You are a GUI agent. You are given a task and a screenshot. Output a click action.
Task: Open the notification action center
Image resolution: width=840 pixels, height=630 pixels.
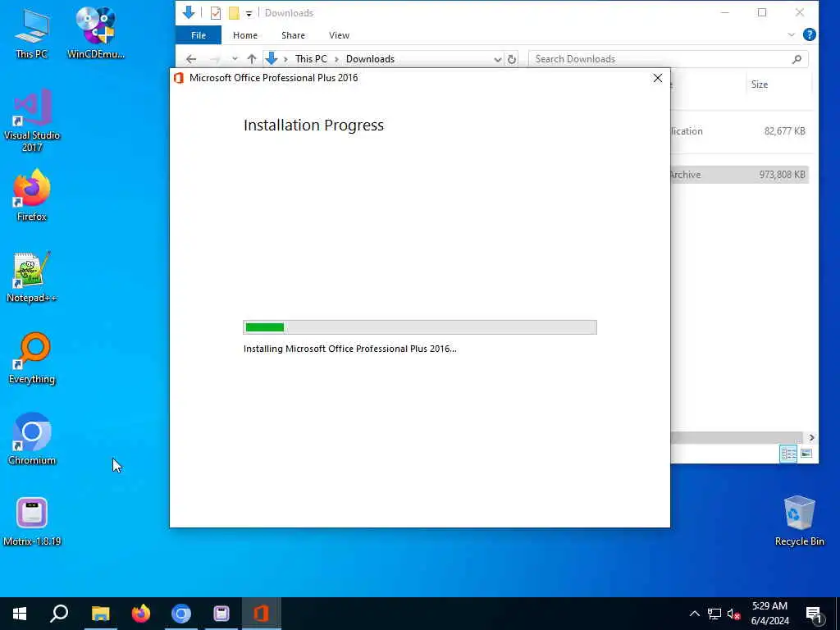click(x=815, y=614)
